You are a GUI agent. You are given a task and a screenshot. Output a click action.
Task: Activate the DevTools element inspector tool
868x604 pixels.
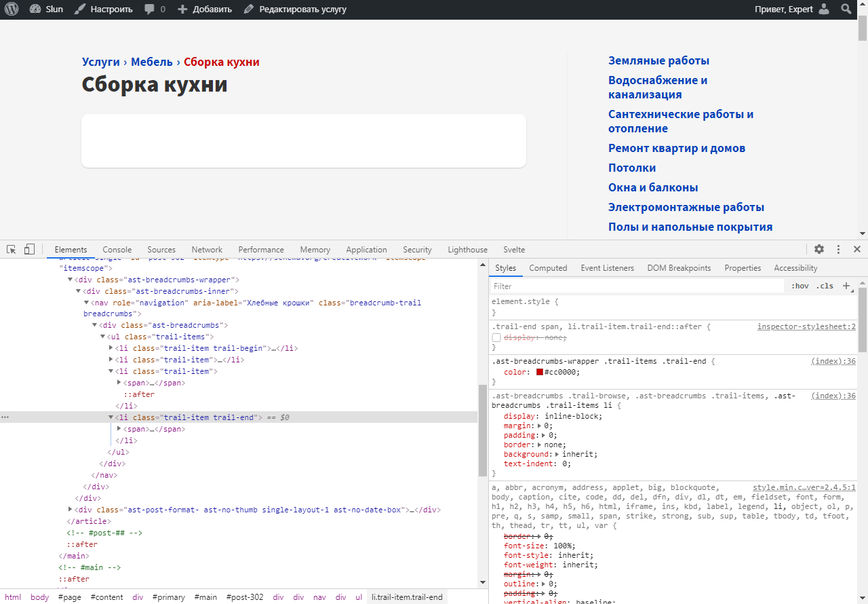tap(12, 249)
